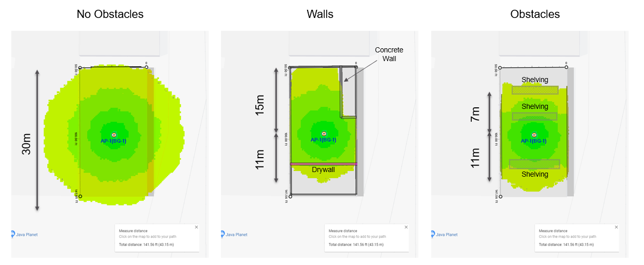The height and width of the screenshot is (265, 644).
Task: Click the 141.56 ft measurement endpoint in Walls map
Action: [x=291, y=196]
